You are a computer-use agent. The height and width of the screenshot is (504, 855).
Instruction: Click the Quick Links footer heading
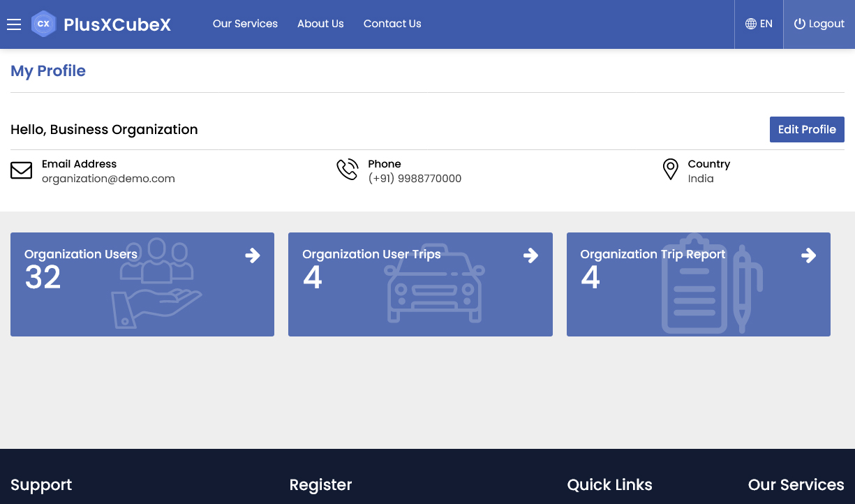(609, 485)
